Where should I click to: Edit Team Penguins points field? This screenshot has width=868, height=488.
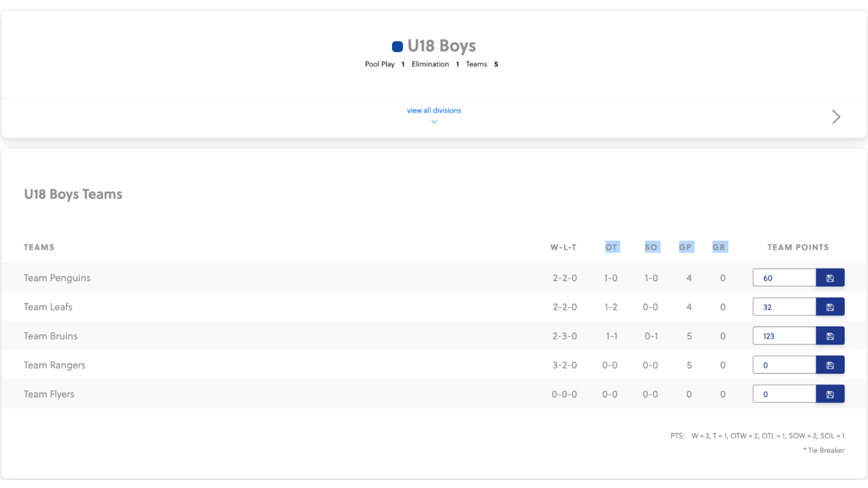click(784, 278)
